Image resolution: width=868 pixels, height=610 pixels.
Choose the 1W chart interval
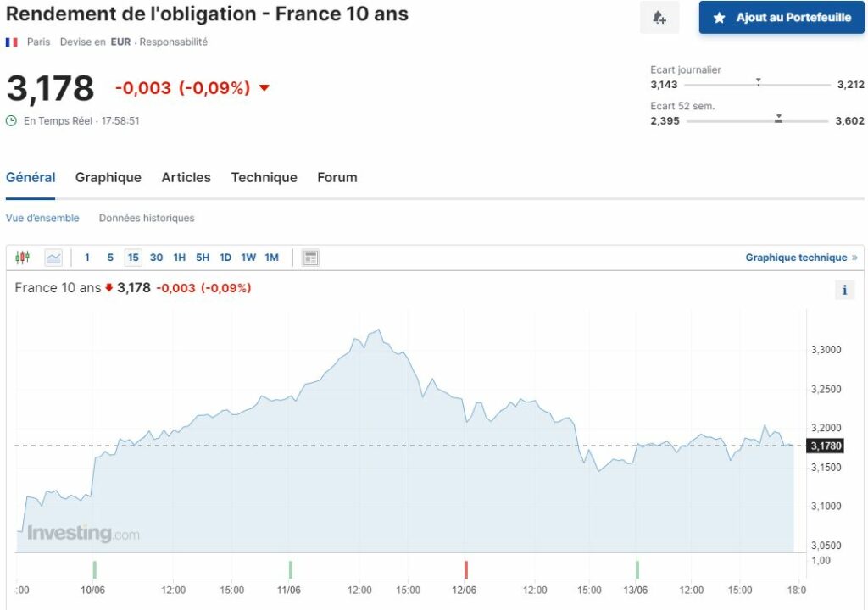248,258
